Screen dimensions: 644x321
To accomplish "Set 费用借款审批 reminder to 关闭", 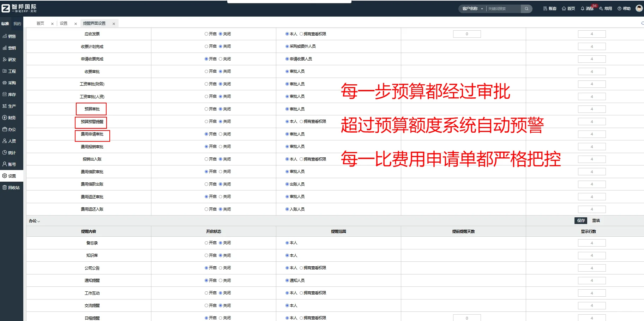I will click(x=221, y=171).
